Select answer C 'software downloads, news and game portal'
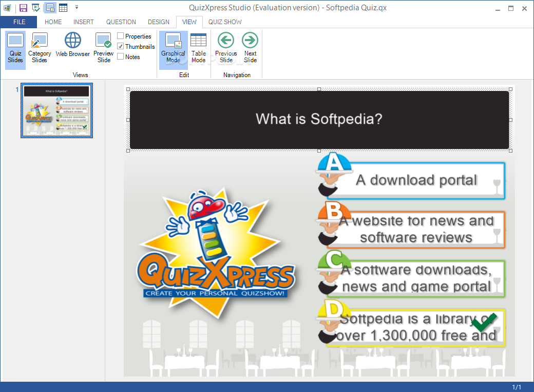The width and height of the screenshot is (534, 392). point(416,278)
